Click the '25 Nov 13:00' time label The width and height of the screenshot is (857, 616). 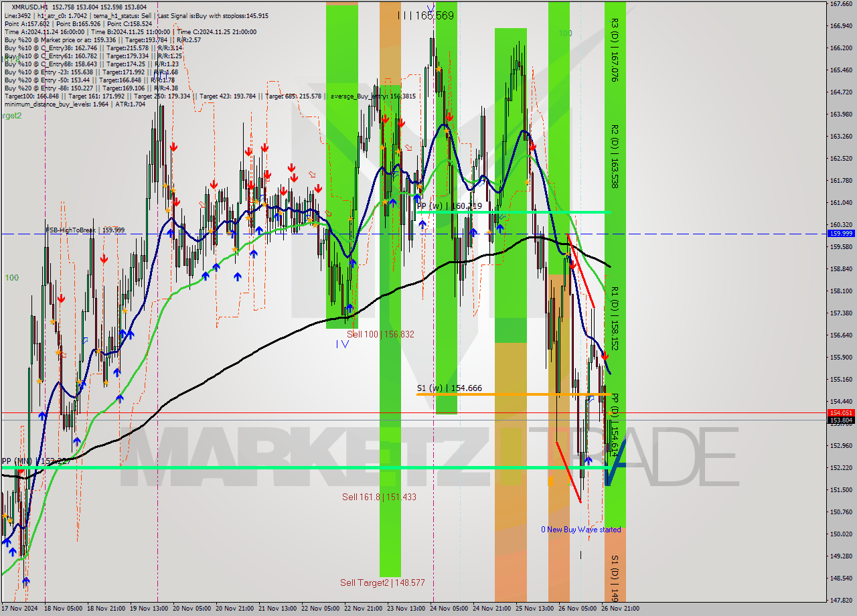point(534,609)
